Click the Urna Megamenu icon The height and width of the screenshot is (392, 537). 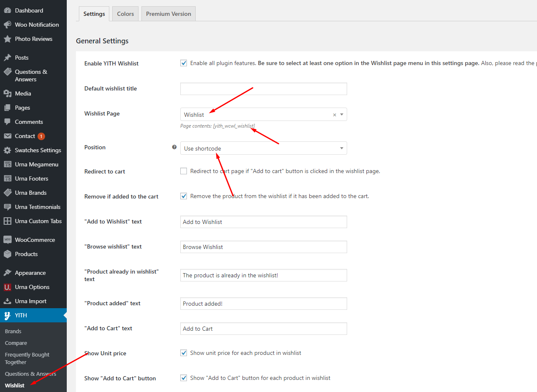[x=8, y=164]
